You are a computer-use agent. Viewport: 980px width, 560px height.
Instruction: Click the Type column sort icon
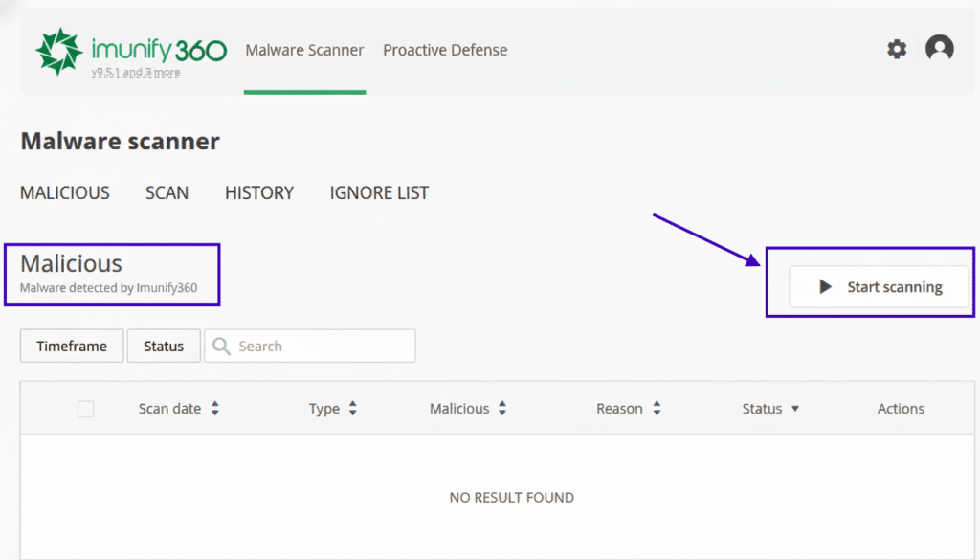tap(351, 408)
